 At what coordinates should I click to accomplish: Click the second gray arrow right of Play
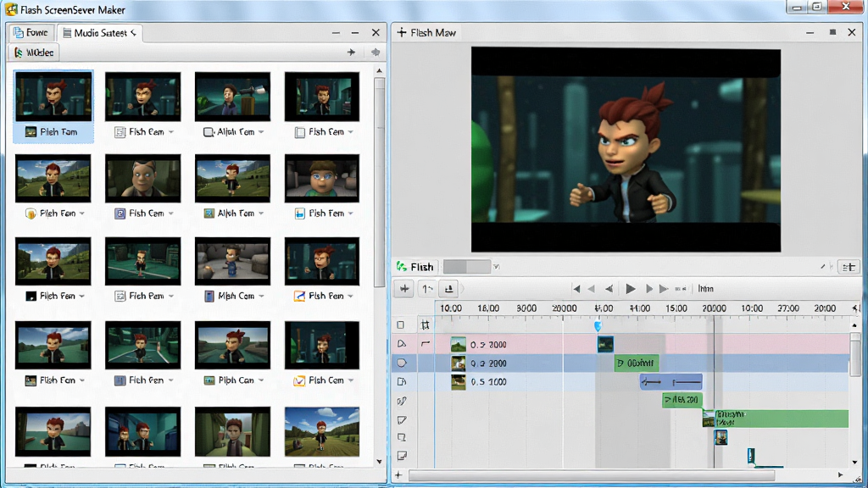(664, 289)
